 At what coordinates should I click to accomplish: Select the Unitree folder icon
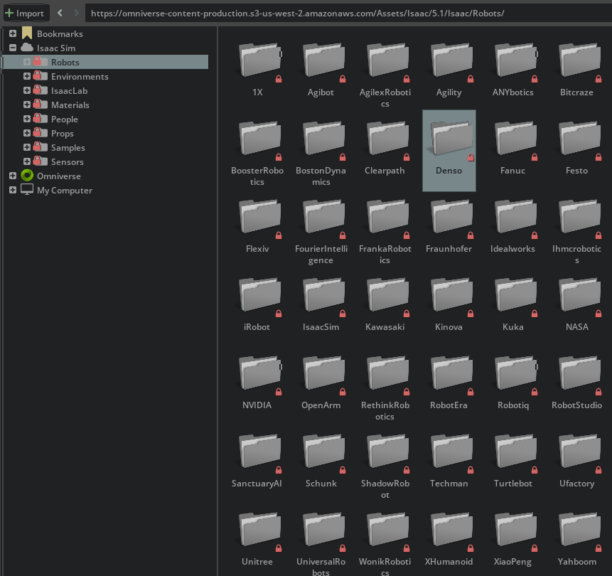tap(257, 528)
